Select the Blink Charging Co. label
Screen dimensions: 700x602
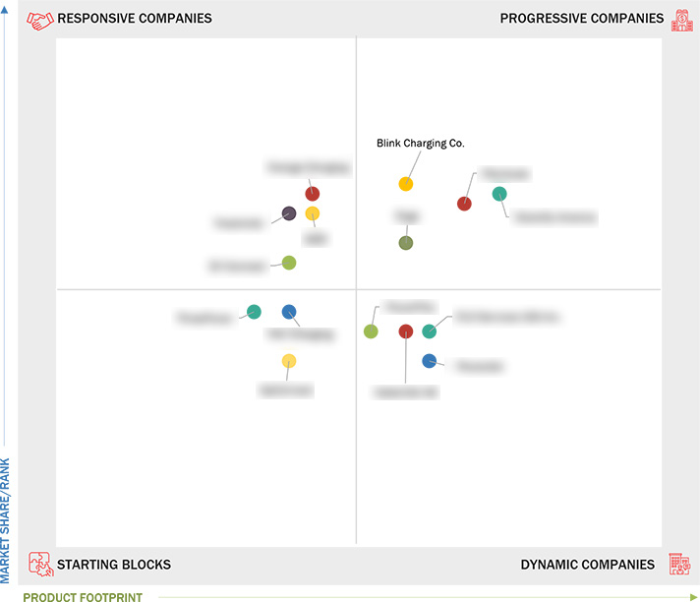(x=420, y=144)
